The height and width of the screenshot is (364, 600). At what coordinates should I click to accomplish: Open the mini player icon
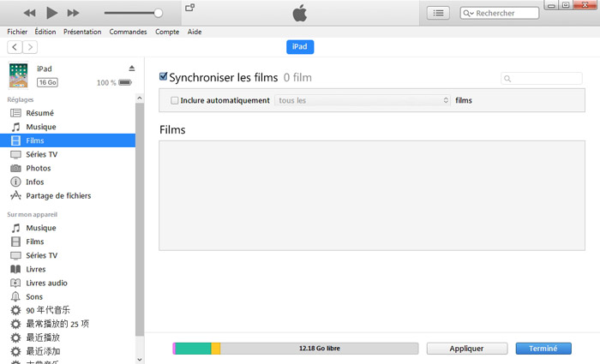(189, 8)
